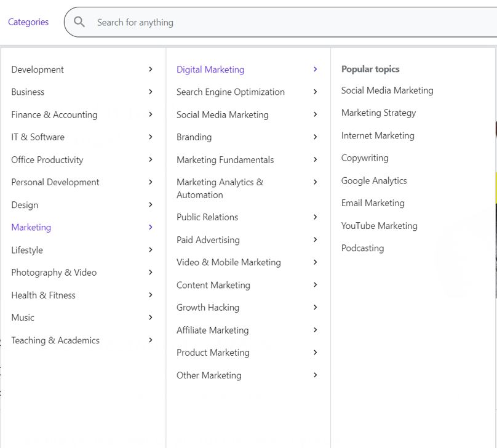Image resolution: width=497 pixels, height=448 pixels.
Task: Expand Search Engine Optimization chevron
Action: pyautogui.click(x=316, y=92)
